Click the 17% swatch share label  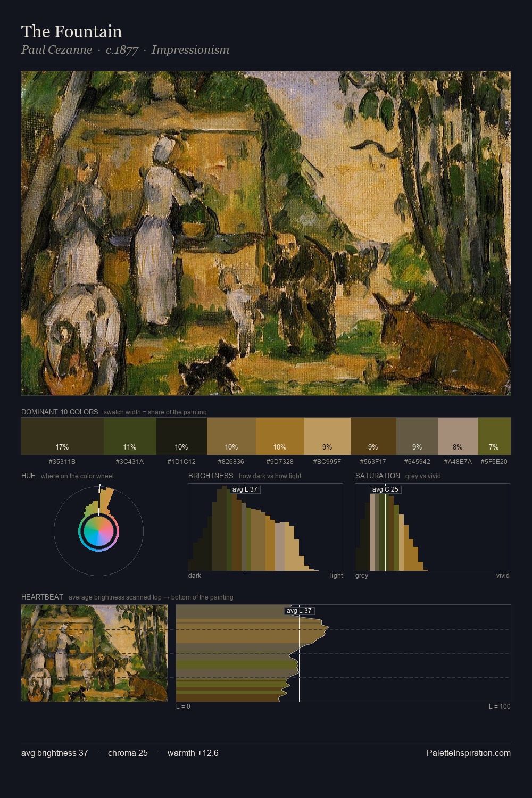62,447
